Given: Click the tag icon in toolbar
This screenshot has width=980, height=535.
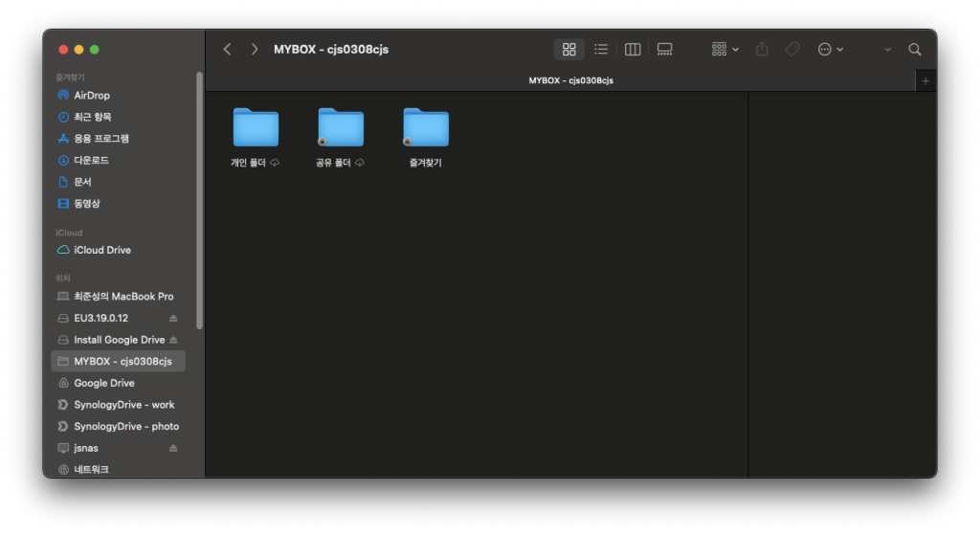Looking at the screenshot, I should 792,49.
